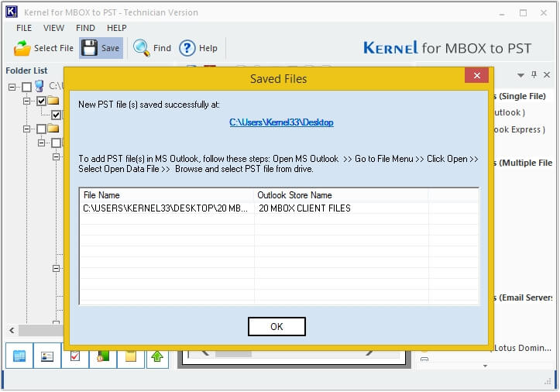Open the VIEW menu
The height and width of the screenshot is (392, 560).
(54, 28)
